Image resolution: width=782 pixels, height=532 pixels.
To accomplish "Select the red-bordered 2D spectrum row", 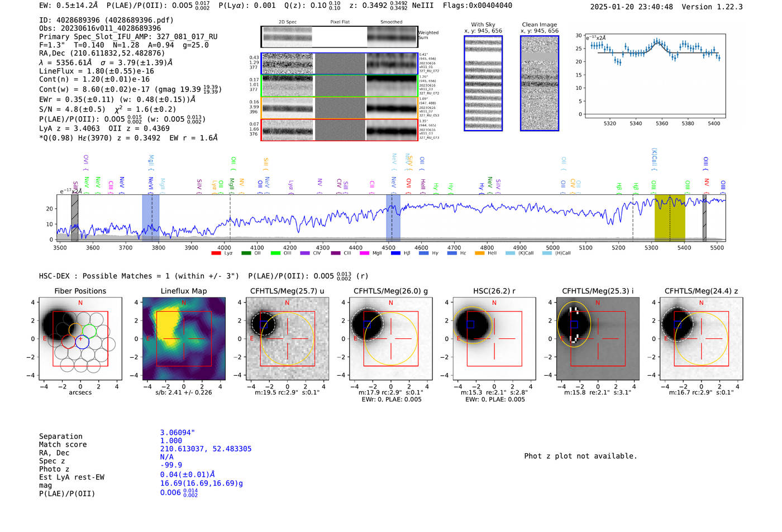I will click(339, 130).
